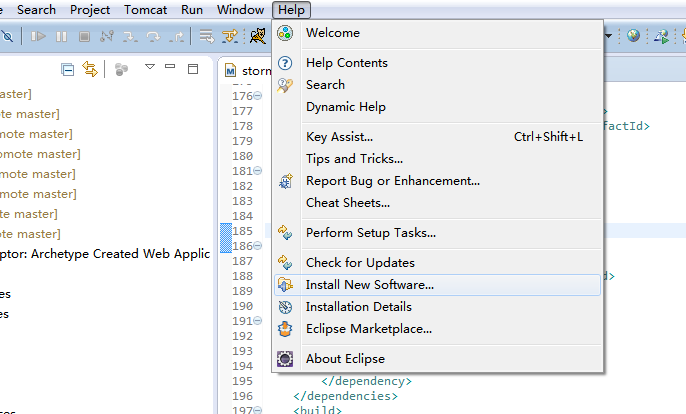
Task: Select the 'omote master]' tree row
Action: [40, 154]
